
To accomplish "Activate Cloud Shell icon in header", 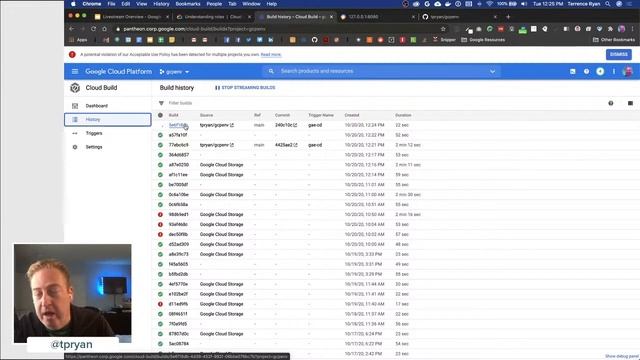I will 573,71.
